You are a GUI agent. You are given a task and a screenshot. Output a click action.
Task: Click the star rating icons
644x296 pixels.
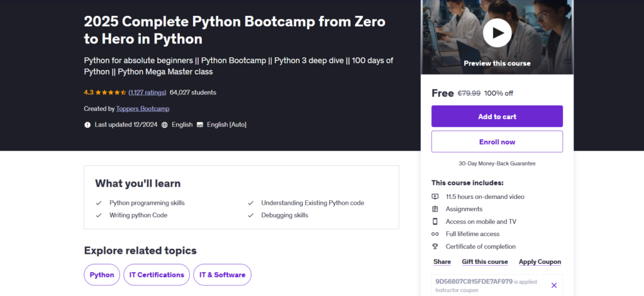[111, 93]
